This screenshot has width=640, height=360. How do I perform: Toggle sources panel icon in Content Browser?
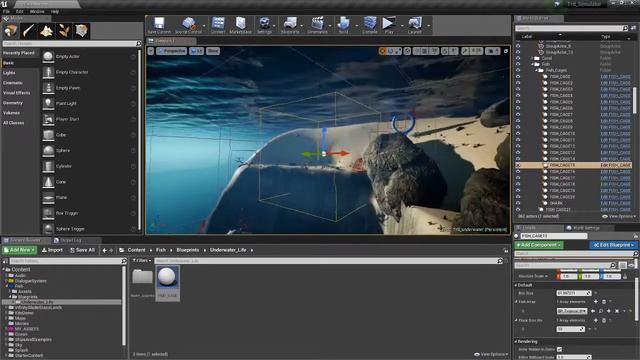click(x=5, y=261)
